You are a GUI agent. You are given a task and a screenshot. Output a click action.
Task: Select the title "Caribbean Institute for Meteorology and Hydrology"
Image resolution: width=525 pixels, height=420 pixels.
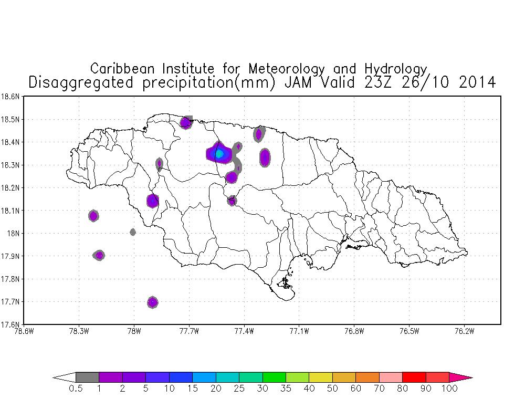(259, 69)
